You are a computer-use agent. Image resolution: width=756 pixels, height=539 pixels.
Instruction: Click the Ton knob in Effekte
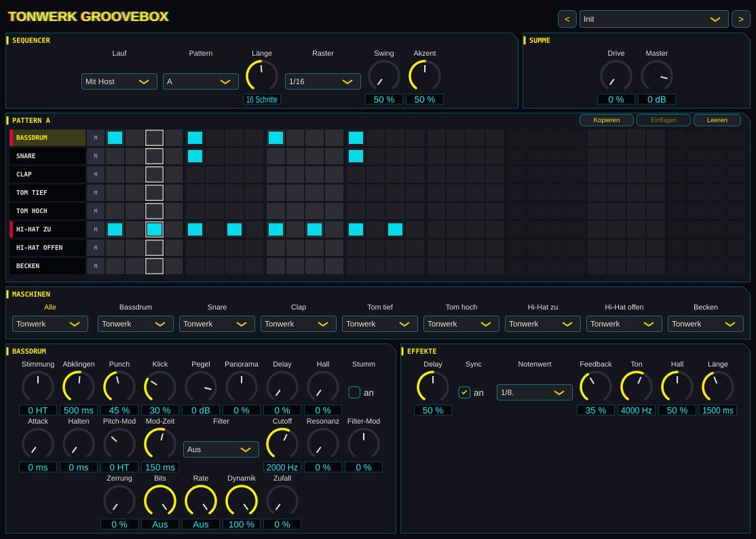(x=637, y=387)
